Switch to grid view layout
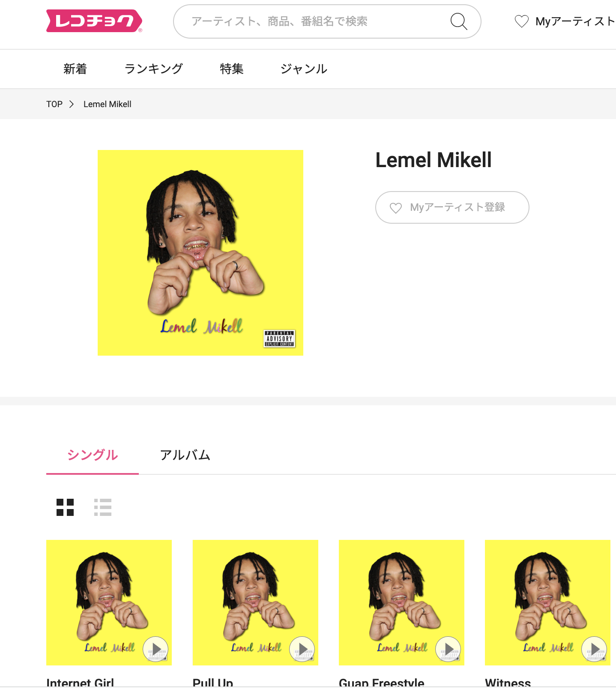The height and width of the screenshot is (689, 616). pos(65,507)
